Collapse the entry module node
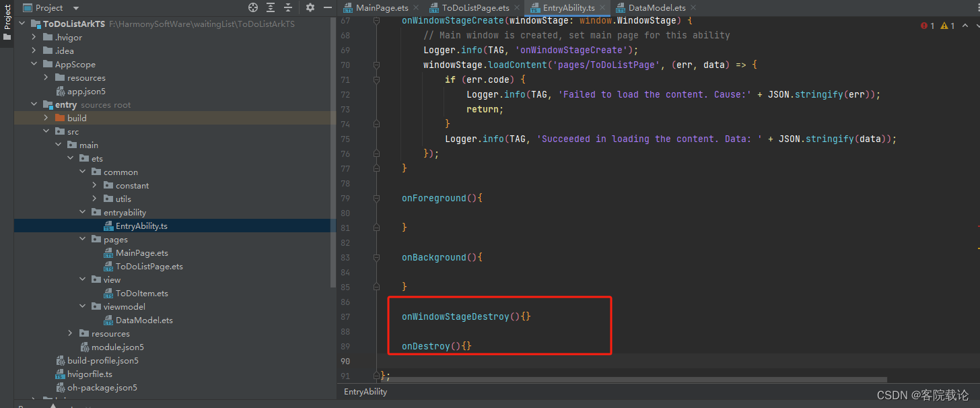This screenshot has height=408, width=980. (34, 104)
